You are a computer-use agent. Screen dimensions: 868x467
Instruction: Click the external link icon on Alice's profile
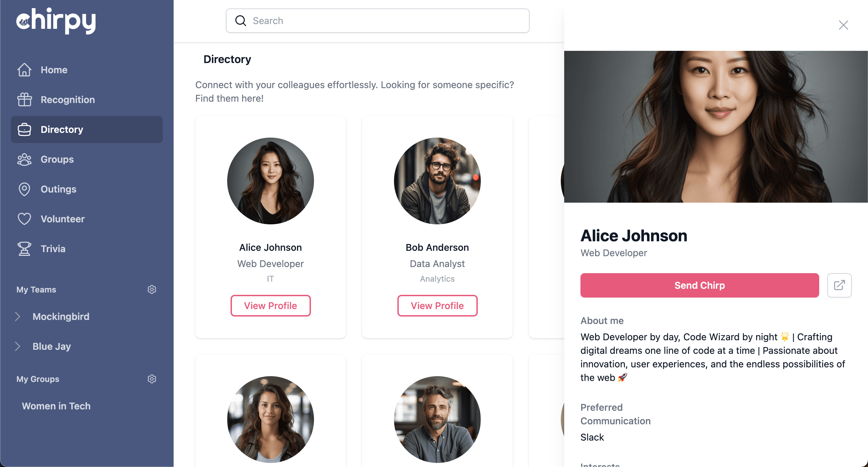coord(839,285)
